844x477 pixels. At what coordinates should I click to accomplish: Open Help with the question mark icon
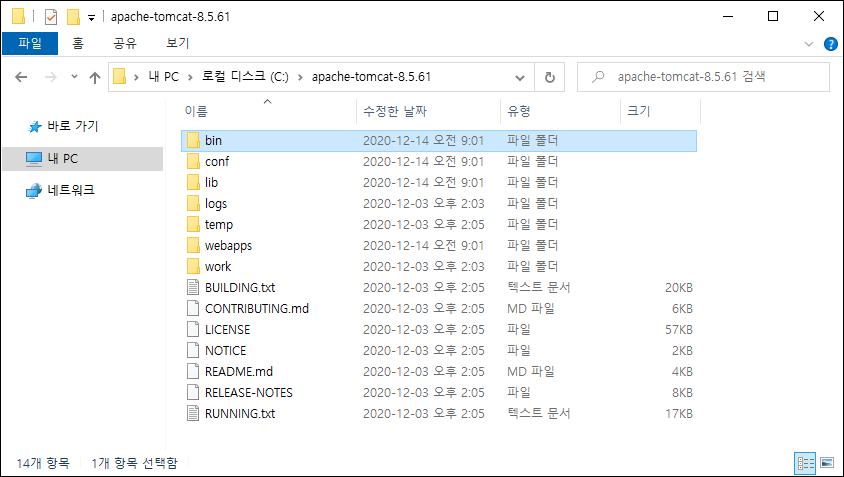click(x=831, y=44)
